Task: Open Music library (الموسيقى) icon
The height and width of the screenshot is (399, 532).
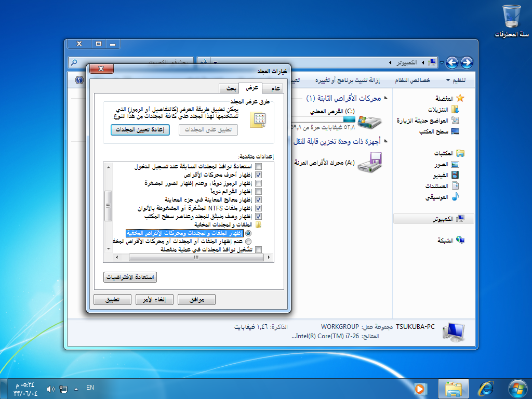Action: [x=455, y=197]
